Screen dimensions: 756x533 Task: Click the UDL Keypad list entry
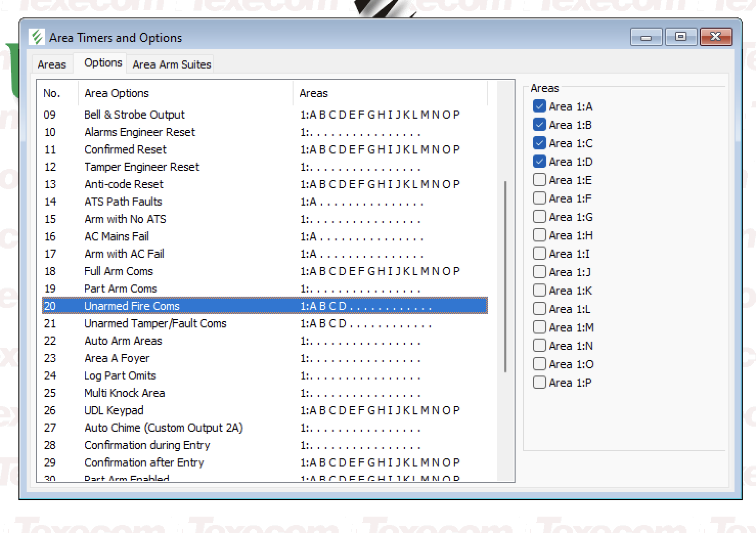(114, 410)
